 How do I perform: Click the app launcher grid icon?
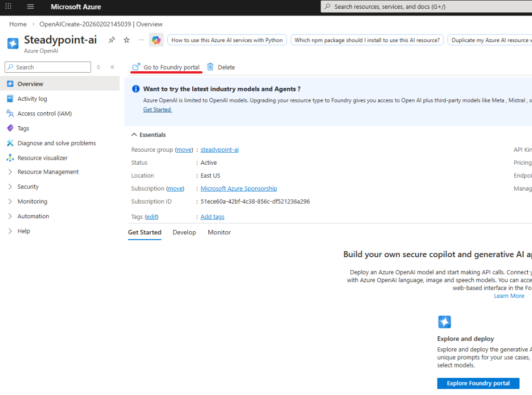[x=8, y=7]
